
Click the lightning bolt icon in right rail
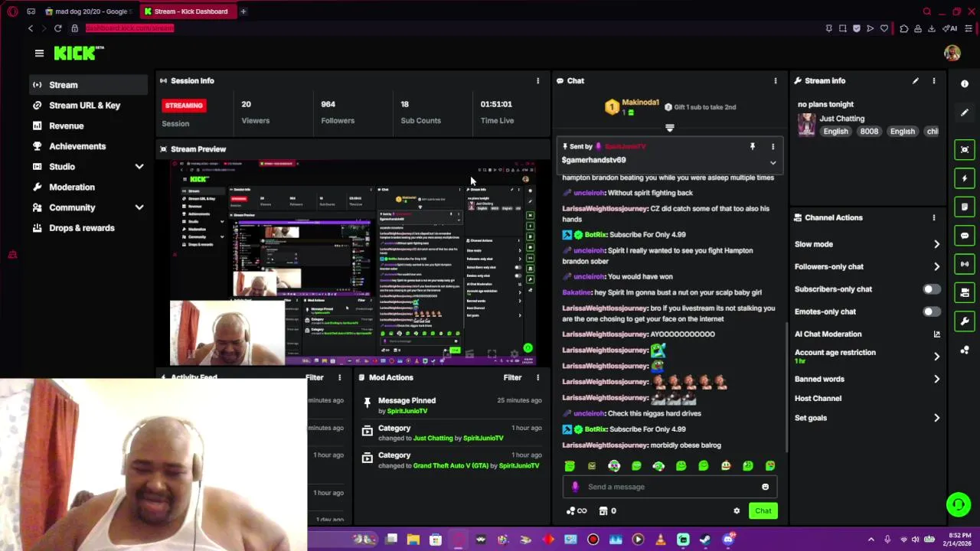point(965,178)
